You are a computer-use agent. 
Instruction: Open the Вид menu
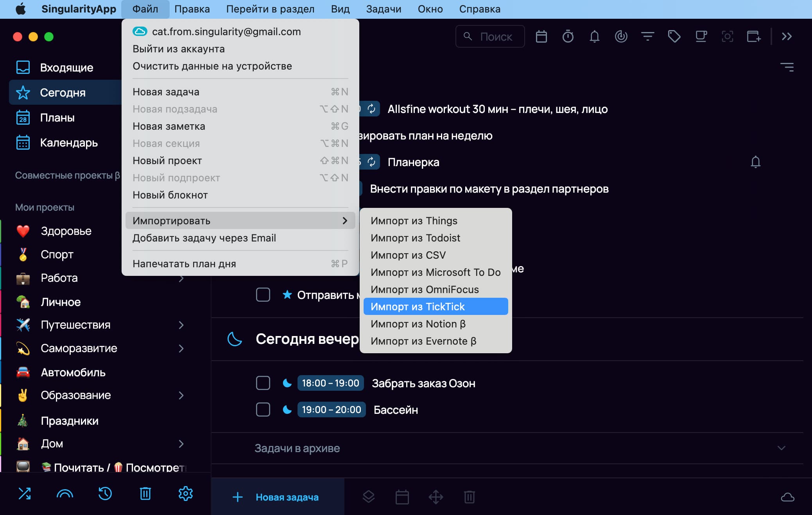[340, 9]
